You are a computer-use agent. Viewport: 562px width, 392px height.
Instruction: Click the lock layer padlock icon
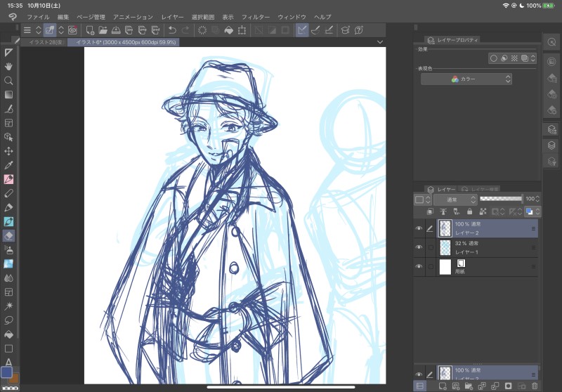pos(470,211)
